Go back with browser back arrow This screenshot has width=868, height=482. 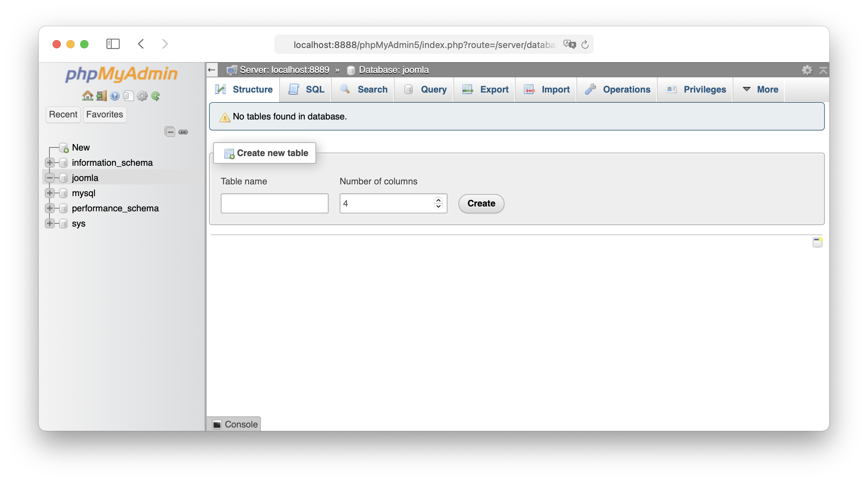coord(141,44)
